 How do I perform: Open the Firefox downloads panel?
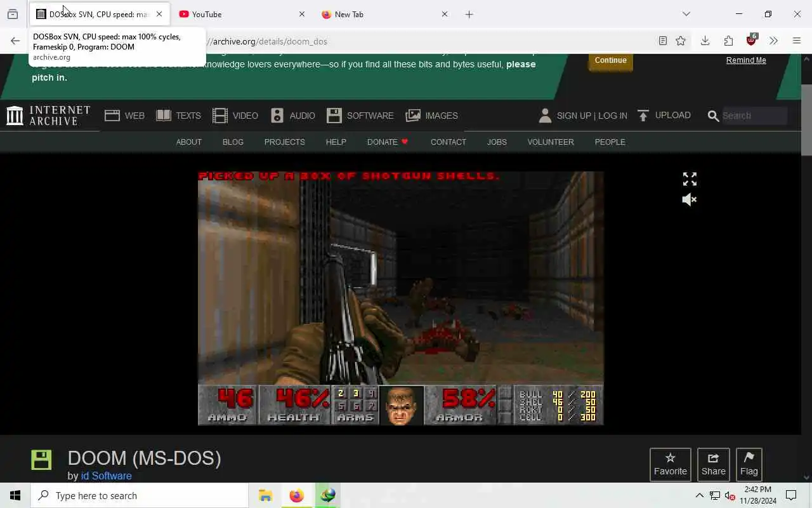coord(705,41)
